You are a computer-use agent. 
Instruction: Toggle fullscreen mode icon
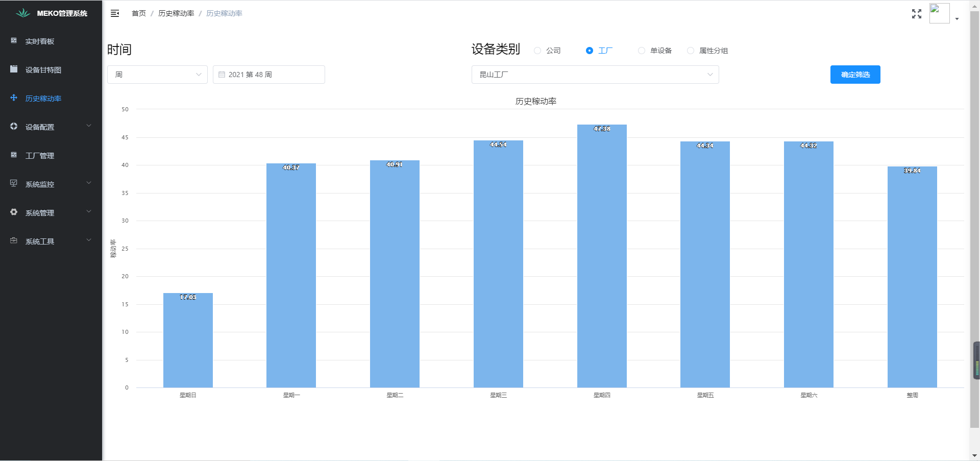coord(916,14)
